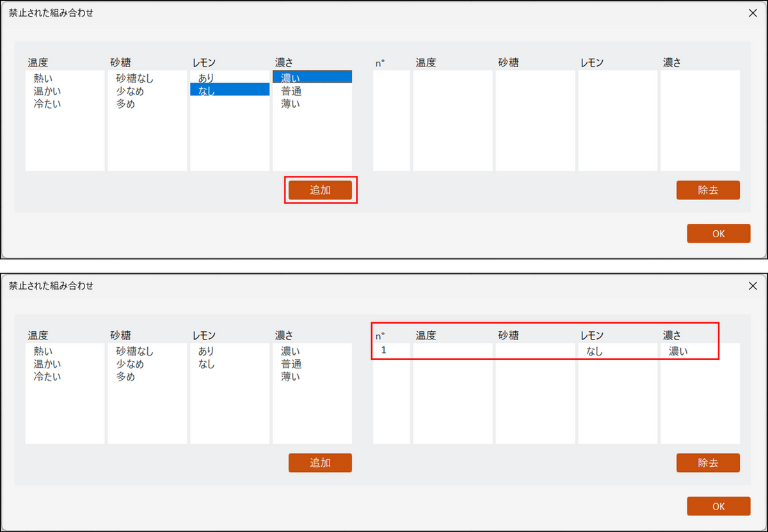
Task: Pick 砂糖なし in the upper dialog's 砂糖 list
Action: click(x=134, y=78)
